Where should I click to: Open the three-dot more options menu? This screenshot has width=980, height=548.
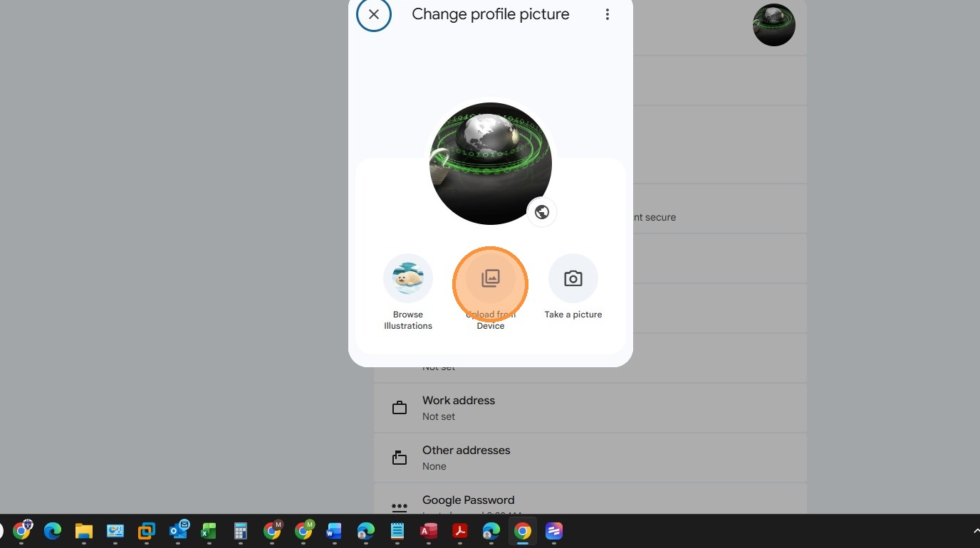(608, 14)
